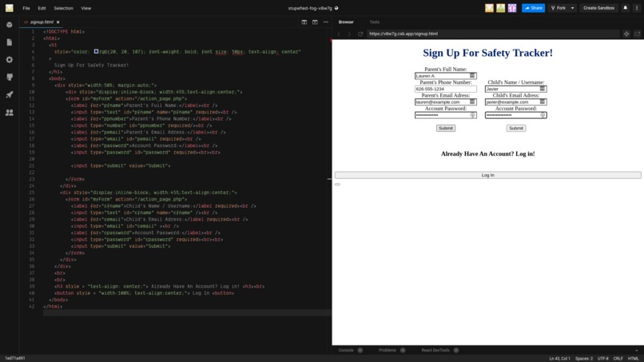Click the 1ed71a491 status bar entry
This screenshot has width=644, height=362.
pyautogui.click(x=15, y=359)
